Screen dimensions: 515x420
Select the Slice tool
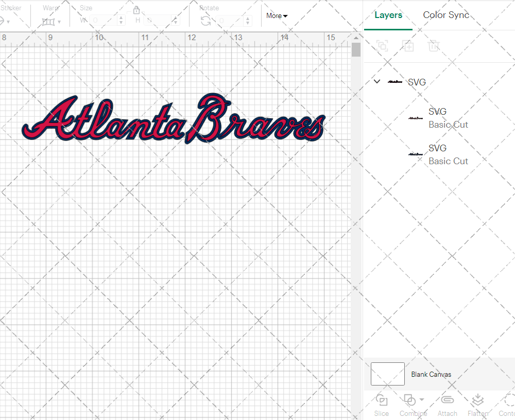(381, 405)
